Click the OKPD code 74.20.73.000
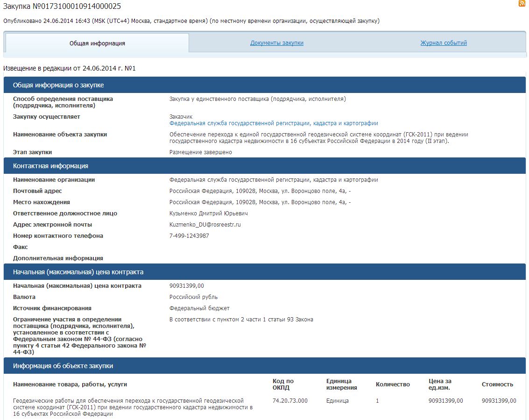Image resolution: width=529 pixels, height=420 pixels. pyautogui.click(x=290, y=401)
